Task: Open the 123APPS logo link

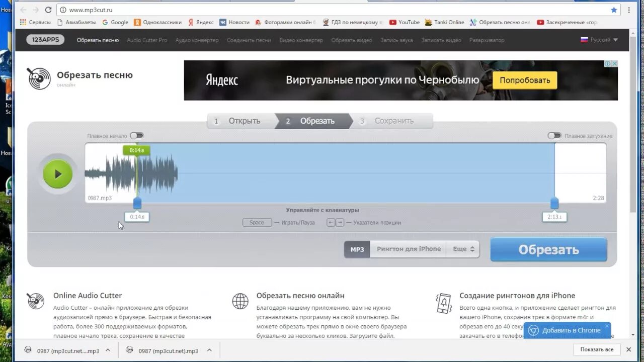Action: [x=45, y=40]
